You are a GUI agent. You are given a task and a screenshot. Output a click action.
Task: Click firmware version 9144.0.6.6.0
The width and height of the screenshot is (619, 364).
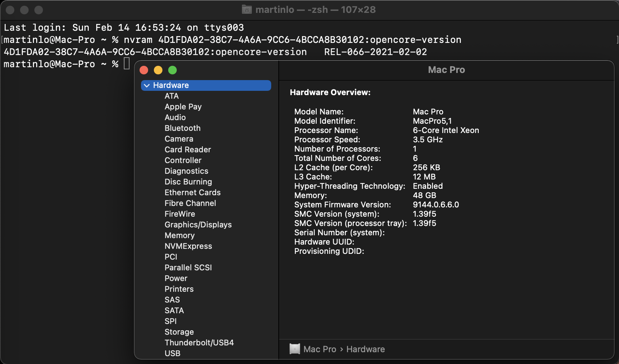pyautogui.click(x=436, y=205)
